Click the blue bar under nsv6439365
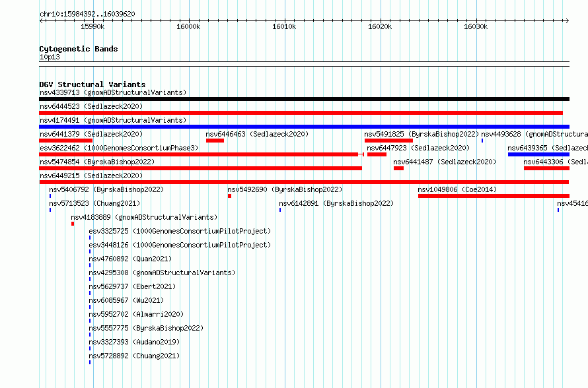The height and width of the screenshot is (388, 588). [538, 154]
